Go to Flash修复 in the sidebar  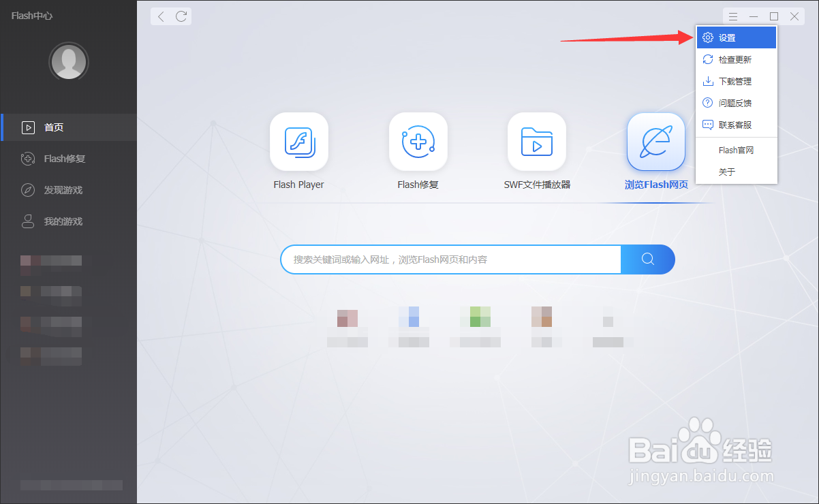68,159
